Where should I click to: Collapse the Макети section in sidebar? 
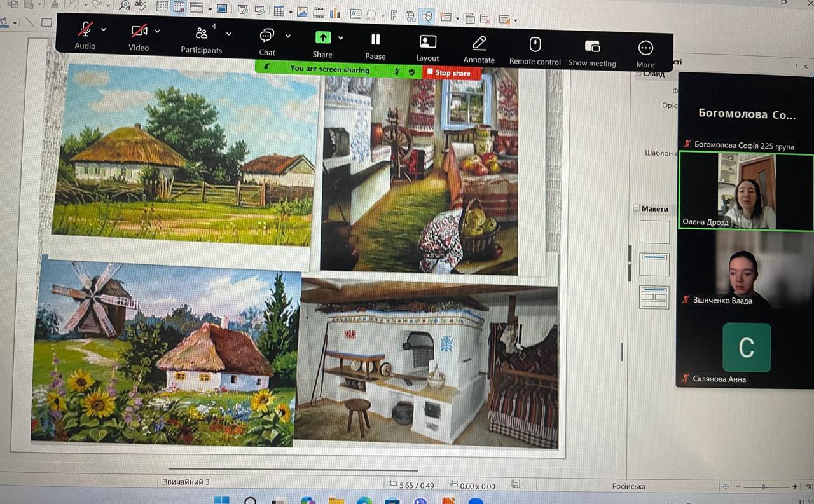pos(636,208)
